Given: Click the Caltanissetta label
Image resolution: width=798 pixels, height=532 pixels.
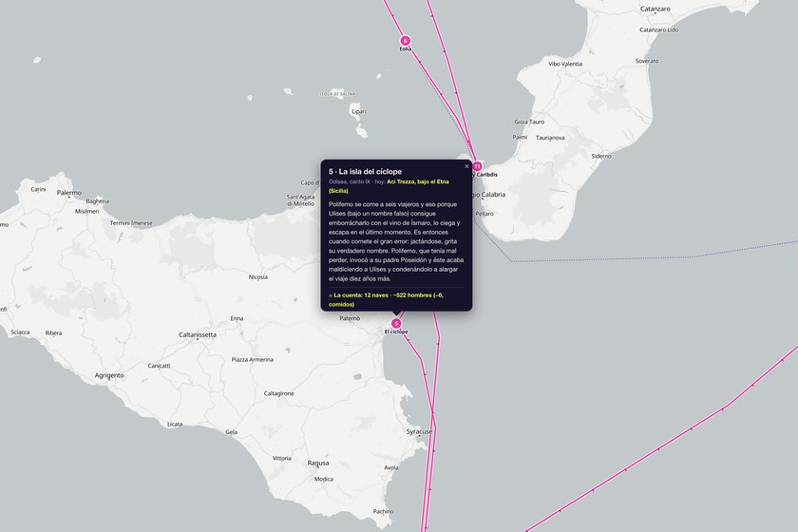Looking at the screenshot, I should 198,335.
